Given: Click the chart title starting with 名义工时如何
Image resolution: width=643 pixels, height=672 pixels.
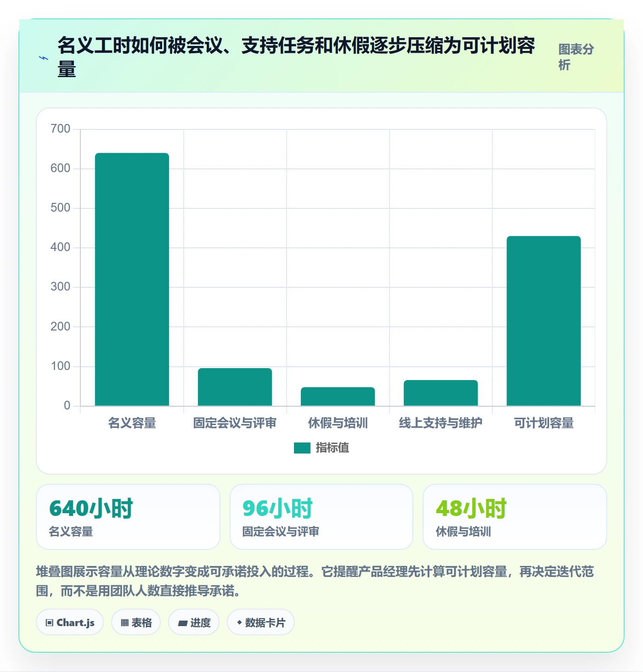Looking at the screenshot, I should tap(296, 57).
